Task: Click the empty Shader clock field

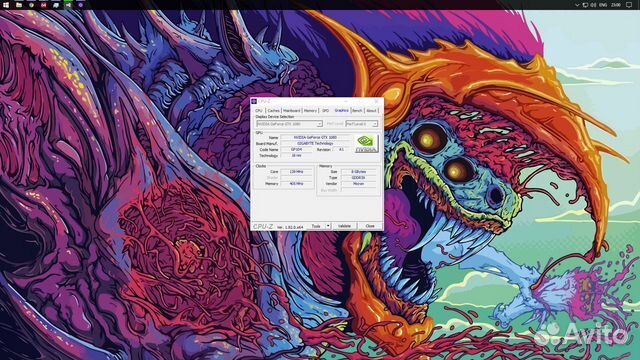Action: pyautogui.click(x=296, y=178)
